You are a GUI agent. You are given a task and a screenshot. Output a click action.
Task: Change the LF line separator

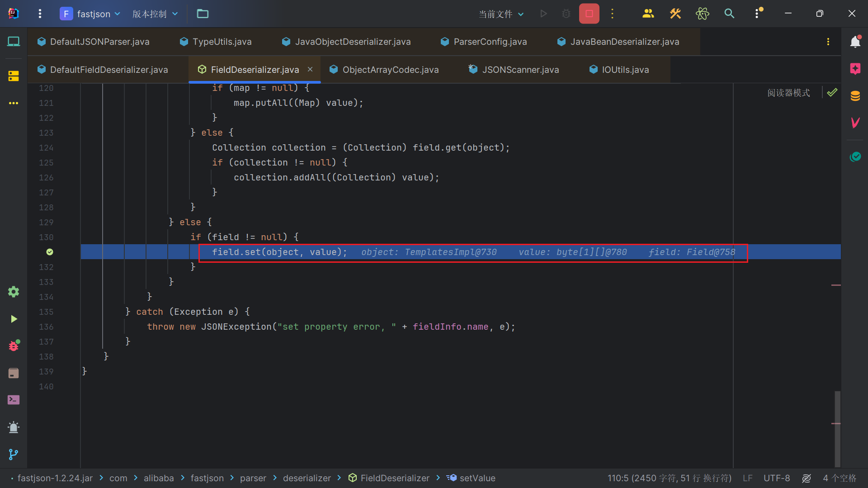pos(748,478)
